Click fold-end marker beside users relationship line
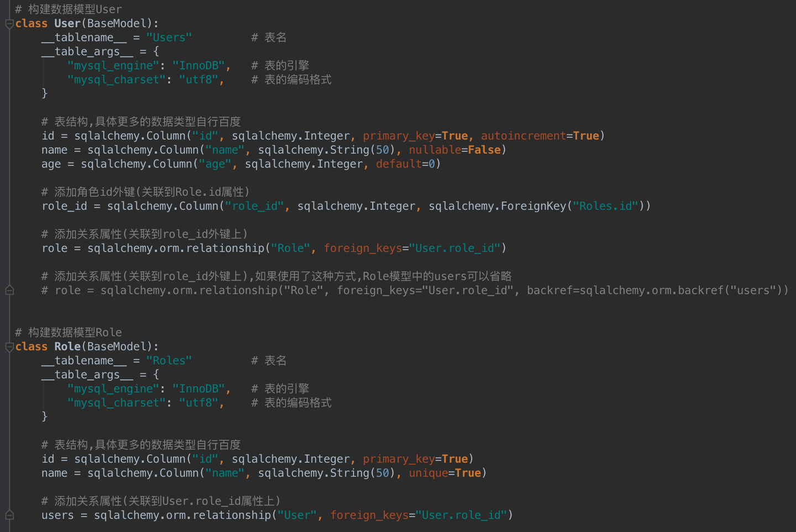 pyautogui.click(x=9, y=515)
